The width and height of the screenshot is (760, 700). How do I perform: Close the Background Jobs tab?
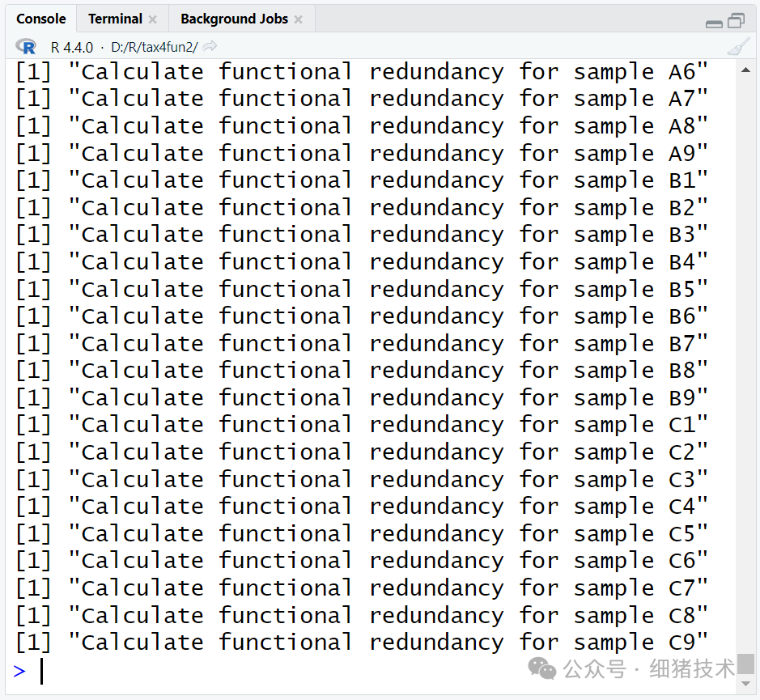pos(298,19)
